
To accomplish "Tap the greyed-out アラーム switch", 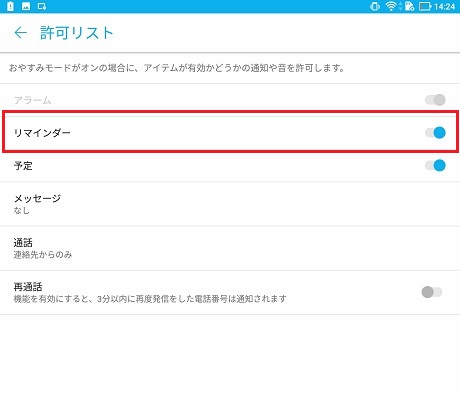I will 435,100.
